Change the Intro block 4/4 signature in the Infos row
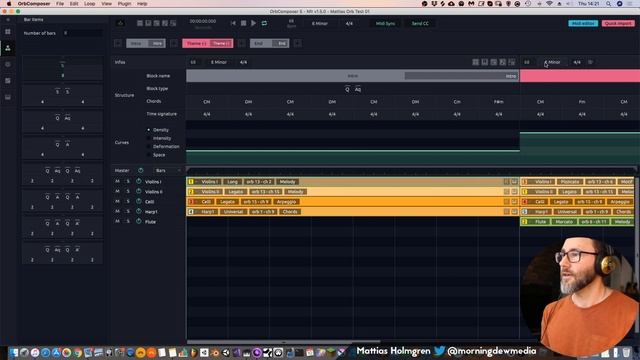 pos(243,62)
